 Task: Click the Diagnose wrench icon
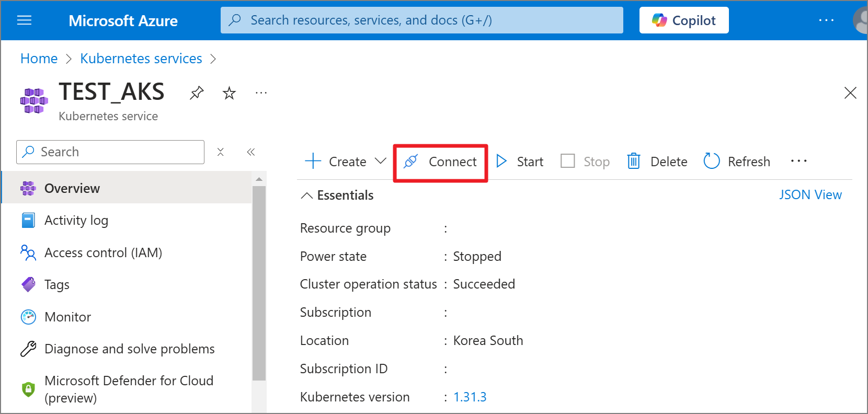click(28, 349)
